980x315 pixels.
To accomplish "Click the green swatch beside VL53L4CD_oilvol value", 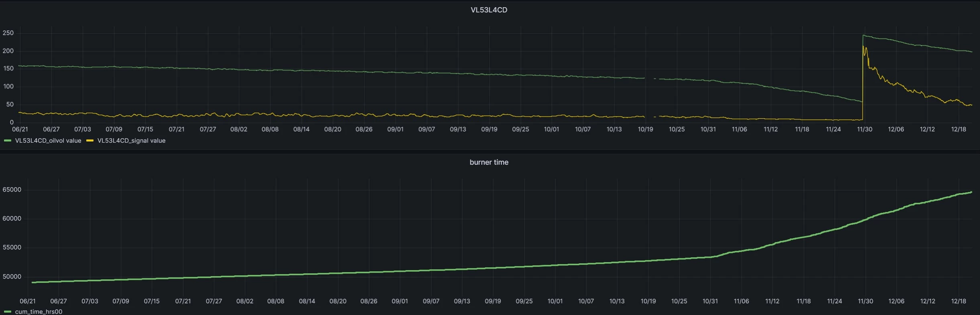I will 8,141.
